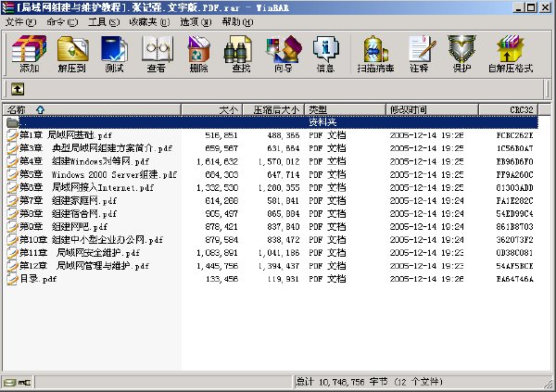Image resolution: width=556 pixels, height=392 pixels.
Task: Click size value 1,445,756
Action: pos(218,266)
